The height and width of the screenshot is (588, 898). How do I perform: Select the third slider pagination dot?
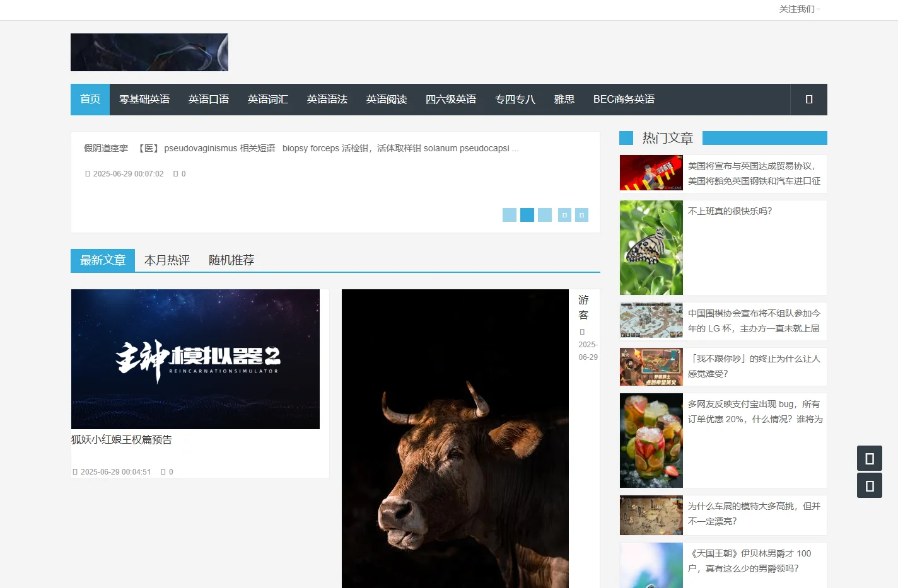click(545, 215)
